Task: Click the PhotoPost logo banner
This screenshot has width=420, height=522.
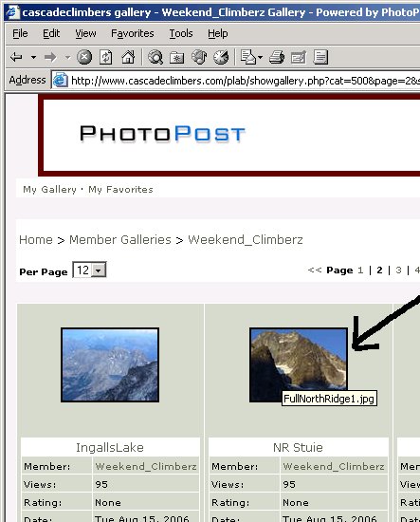Action: coord(162,134)
